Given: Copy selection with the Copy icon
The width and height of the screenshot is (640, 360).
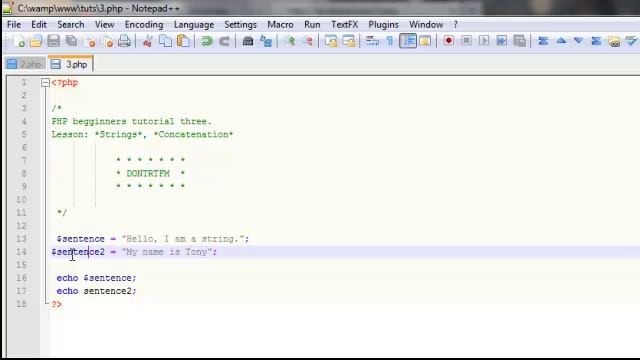Looking at the screenshot, I should point(165,41).
